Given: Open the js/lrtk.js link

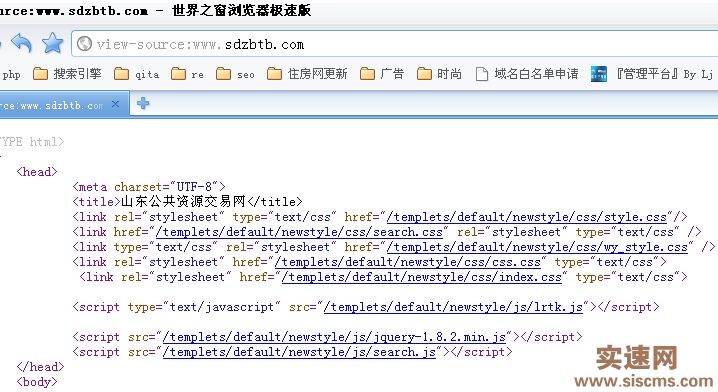Looking at the screenshot, I should click(x=453, y=307).
